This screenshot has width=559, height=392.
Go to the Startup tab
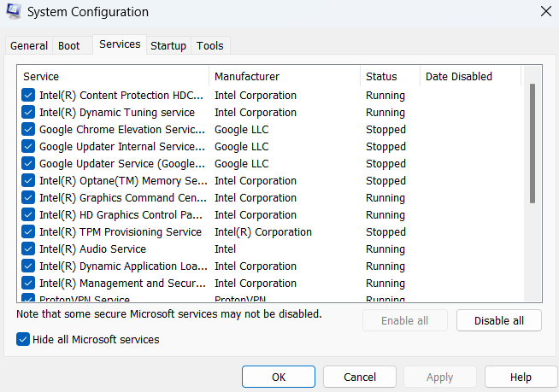point(168,45)
